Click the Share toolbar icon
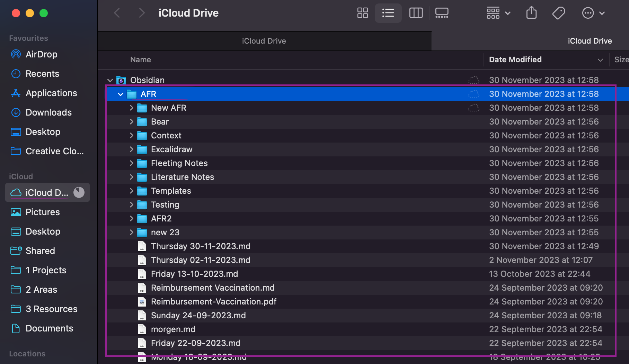 [531, 13]
